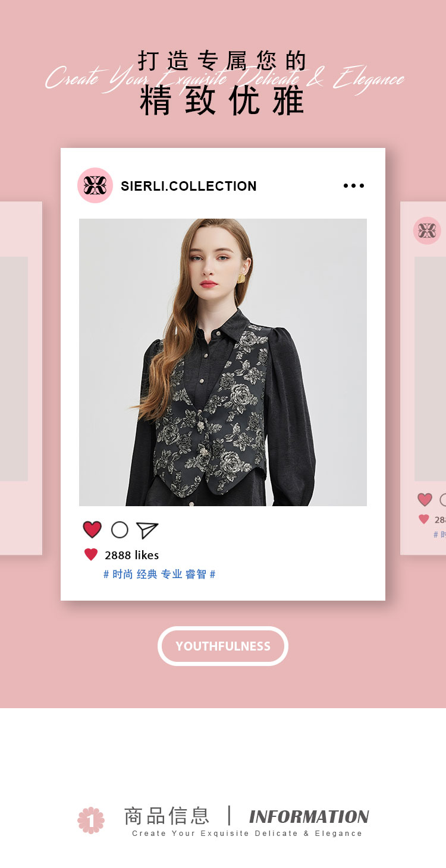Click the YOUTHFULNESS pill button
Screen dimensions: 446x868
[223, 646]
